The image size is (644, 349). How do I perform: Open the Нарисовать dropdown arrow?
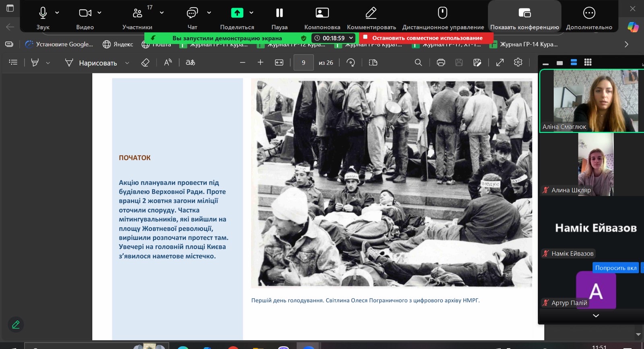click(127, 63)
